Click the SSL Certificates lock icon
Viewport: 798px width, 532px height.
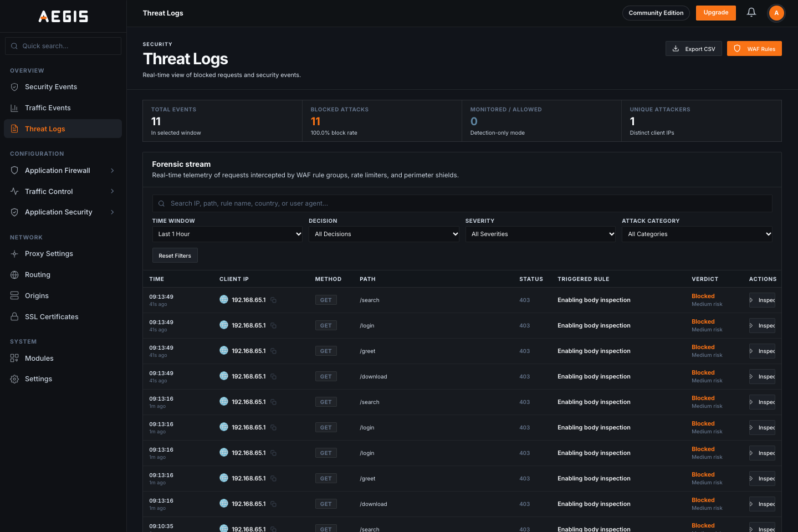coord(14,317)
